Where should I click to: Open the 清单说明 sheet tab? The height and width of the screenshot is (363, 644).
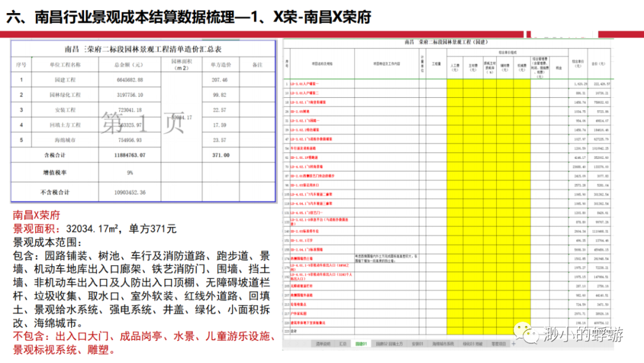(323, 344)
